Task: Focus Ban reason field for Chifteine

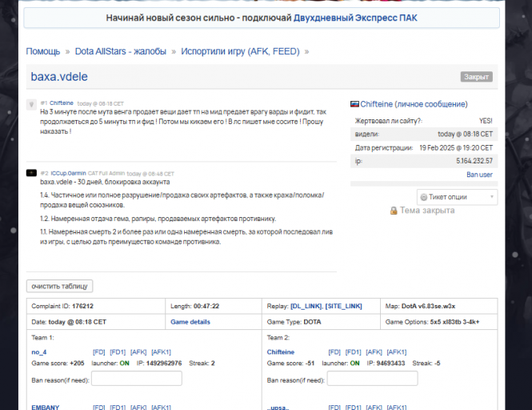Action: (x=372, y=379)
